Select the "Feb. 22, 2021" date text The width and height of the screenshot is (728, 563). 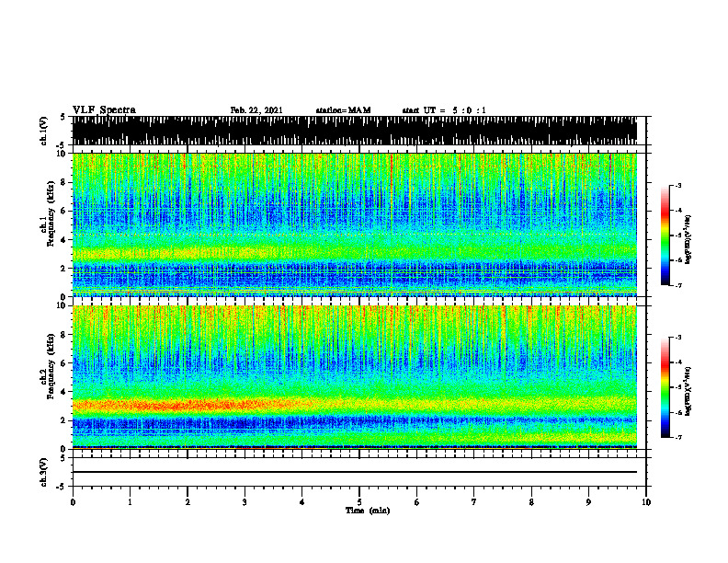click(x=256, y=110)
